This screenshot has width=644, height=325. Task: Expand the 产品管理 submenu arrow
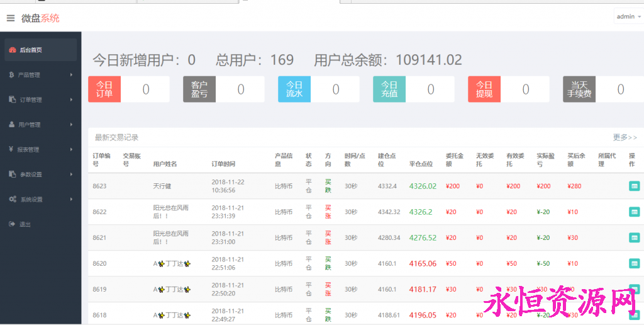pyautogui.click(x=72, y=75)
